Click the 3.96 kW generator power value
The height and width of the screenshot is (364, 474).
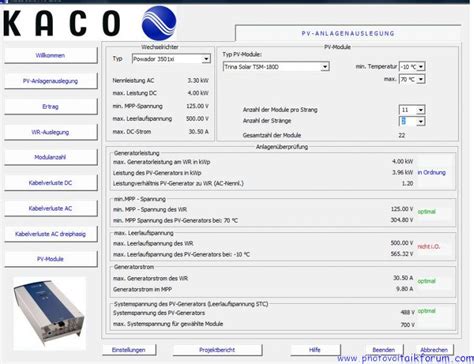point(403,172)
